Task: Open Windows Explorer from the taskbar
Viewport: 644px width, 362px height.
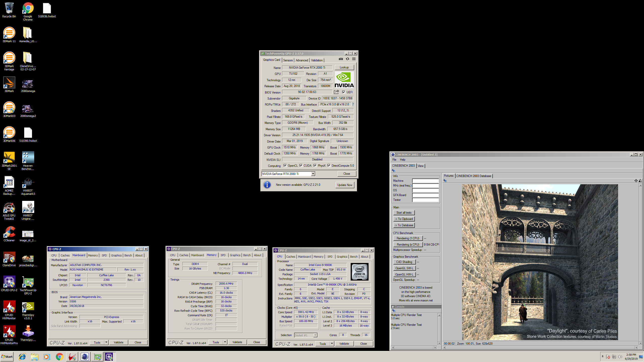Action: click(34, 357)
